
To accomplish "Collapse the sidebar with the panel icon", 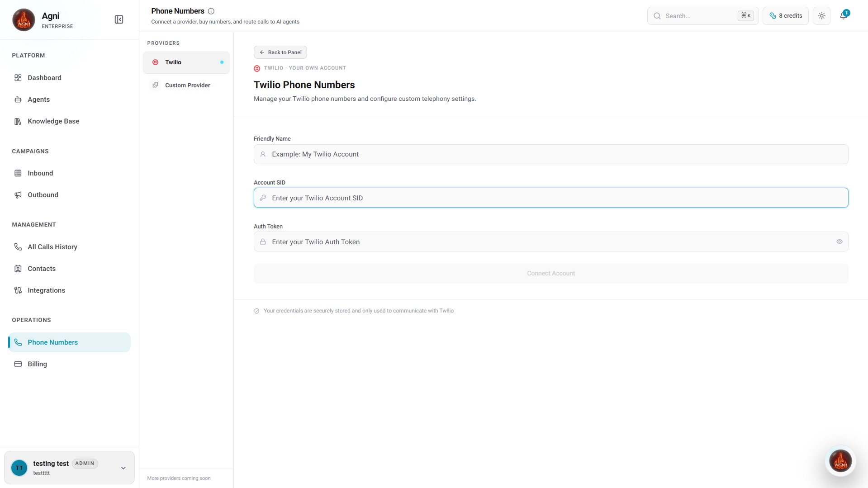I will click(119, 19).
